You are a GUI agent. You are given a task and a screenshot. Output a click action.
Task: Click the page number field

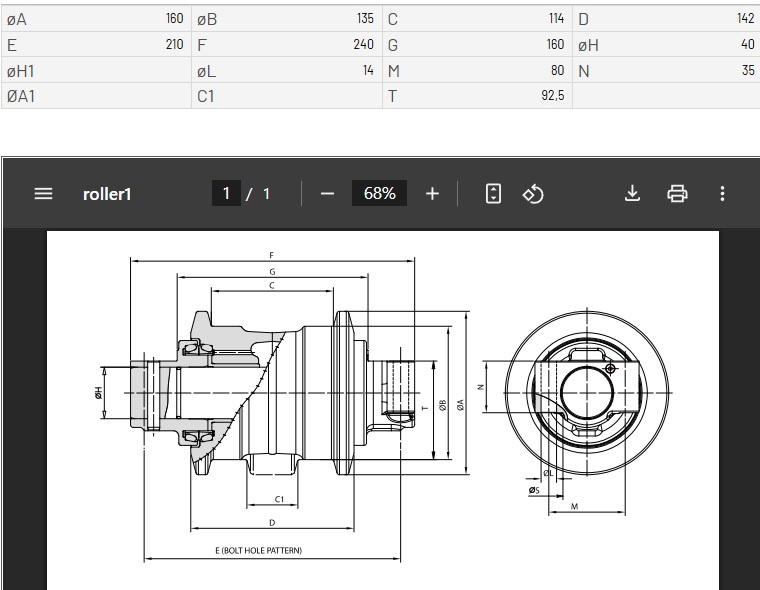tap(226, 194)
